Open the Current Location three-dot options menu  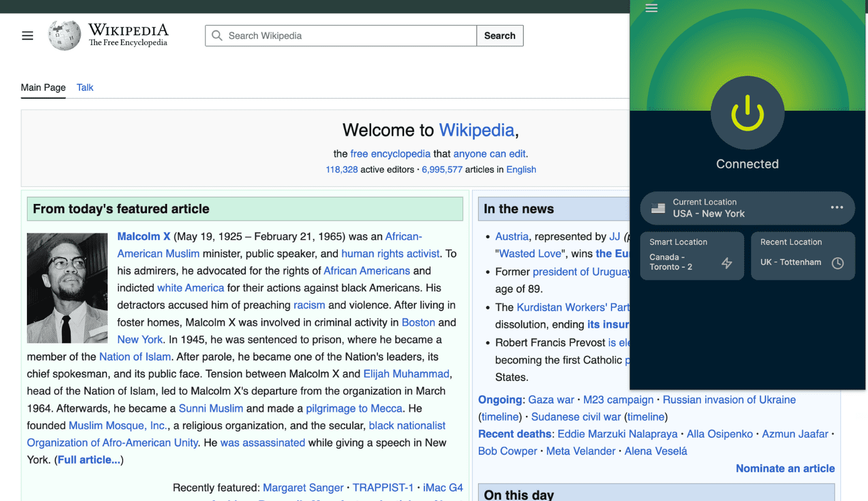coord(837,207)
